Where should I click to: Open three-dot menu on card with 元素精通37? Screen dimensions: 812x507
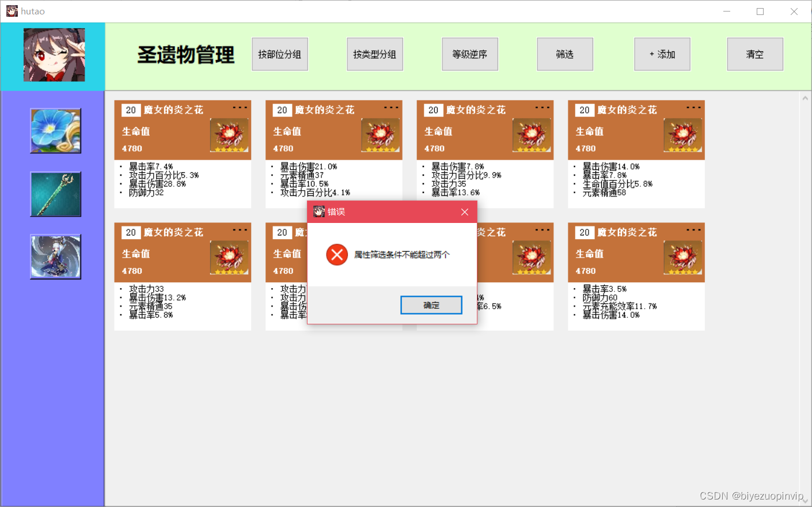[x=392, y=108]
